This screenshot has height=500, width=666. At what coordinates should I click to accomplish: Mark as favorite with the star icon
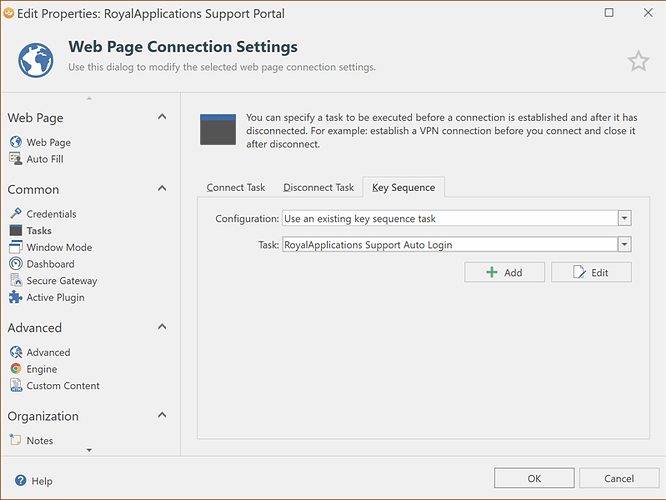[x=638, y=62]
